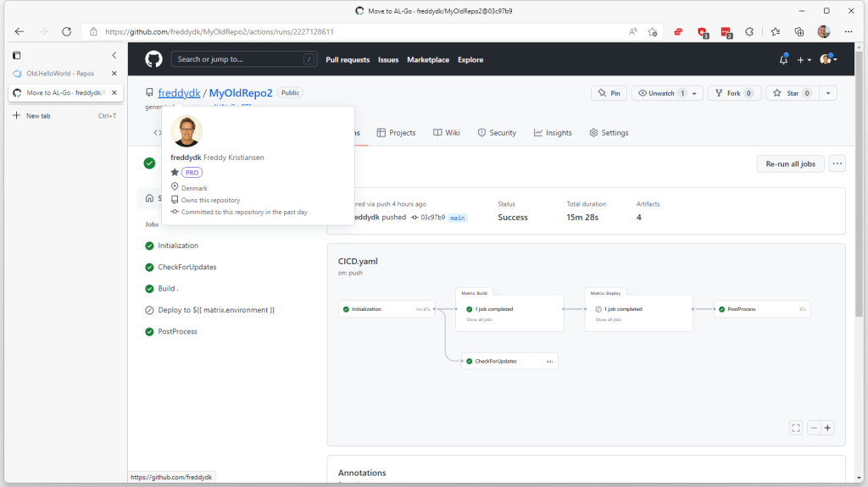
Task: Open notifications bell icon
Action: click(783, 60)
